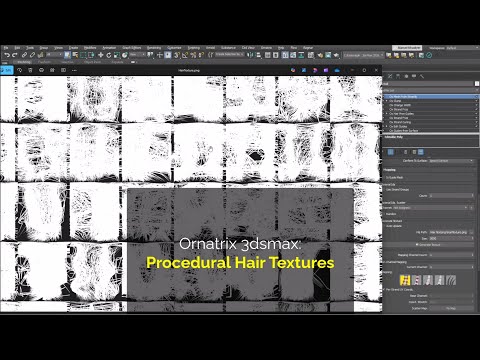Select the first yellow mapping type thumbnail
Screen dimensions: 480x360
[405, 280]
